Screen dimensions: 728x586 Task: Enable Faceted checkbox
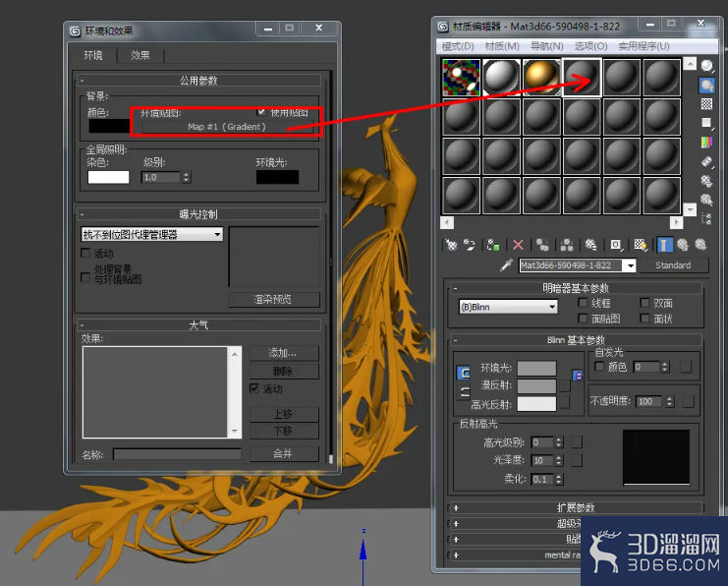[x=644, y=319]
